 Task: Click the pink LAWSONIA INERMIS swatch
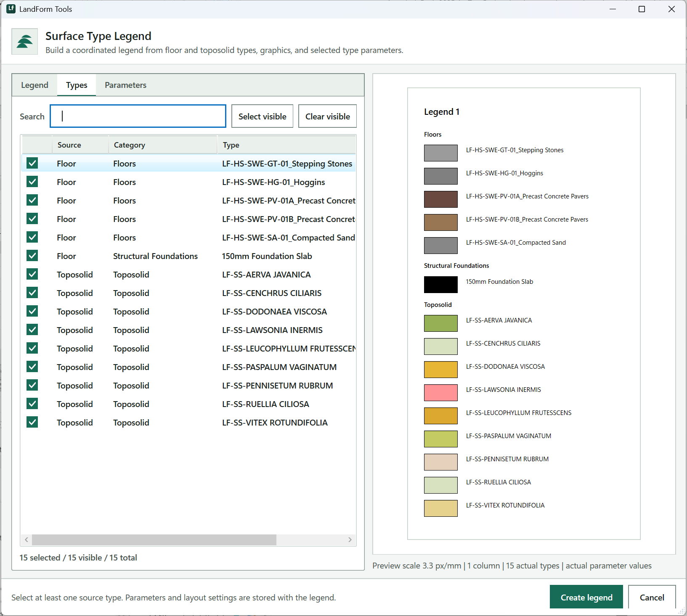[441, 393]
